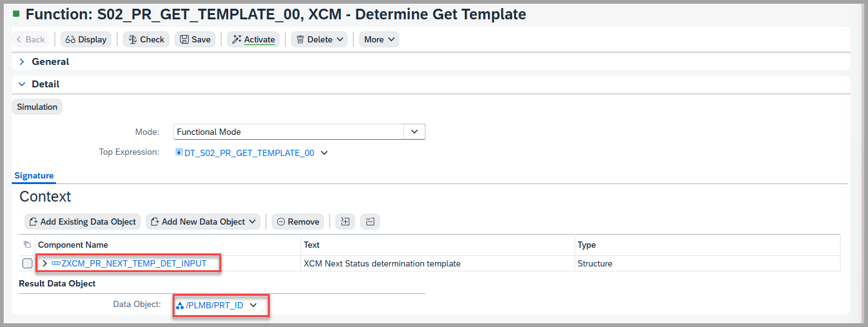Open the More menu
Screen dimensions: 868x327
coord(379,39)
